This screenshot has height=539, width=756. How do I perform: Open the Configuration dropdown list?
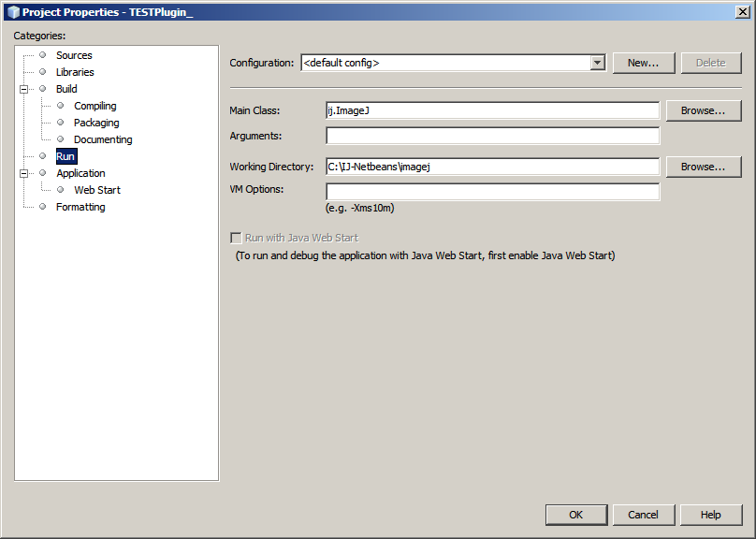click(x=598, y=63)
